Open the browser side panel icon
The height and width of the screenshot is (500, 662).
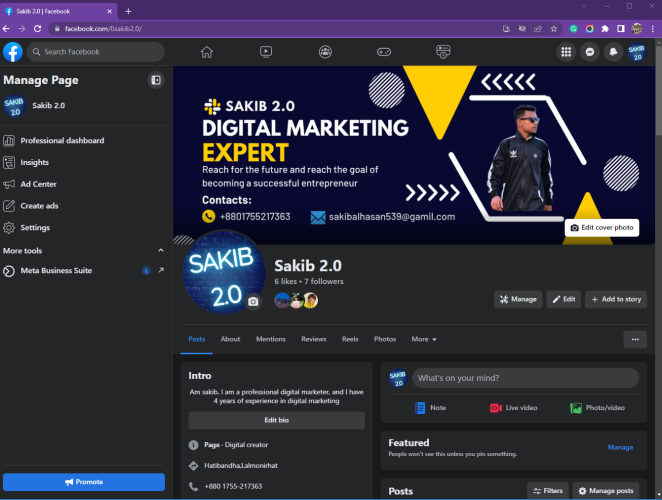[621, 29]
